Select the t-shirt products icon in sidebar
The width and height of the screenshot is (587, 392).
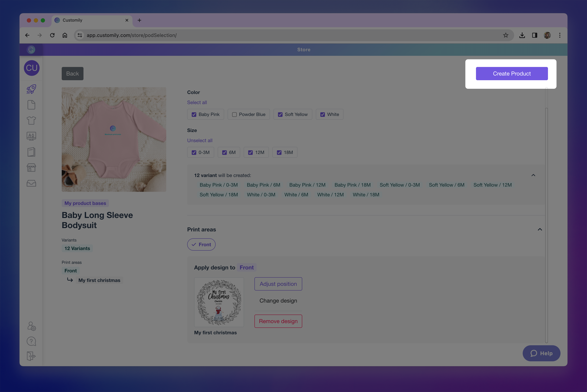pyautogui.click(x=31, y=120)
